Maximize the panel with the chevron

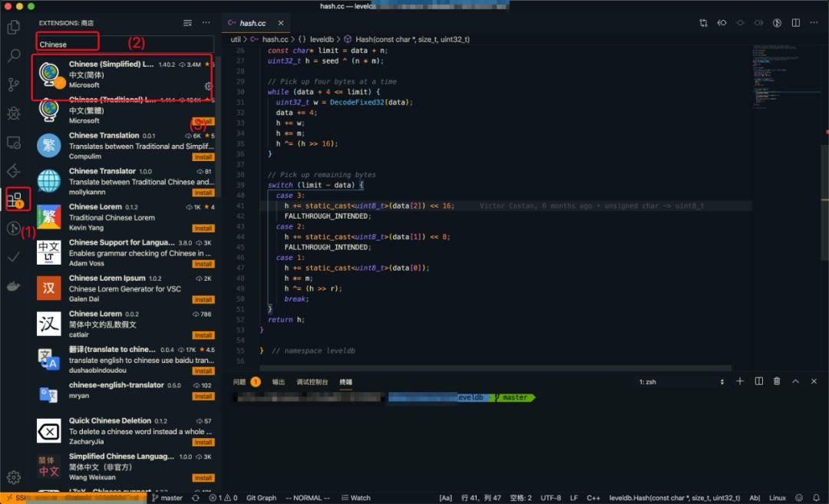(795, 381)
